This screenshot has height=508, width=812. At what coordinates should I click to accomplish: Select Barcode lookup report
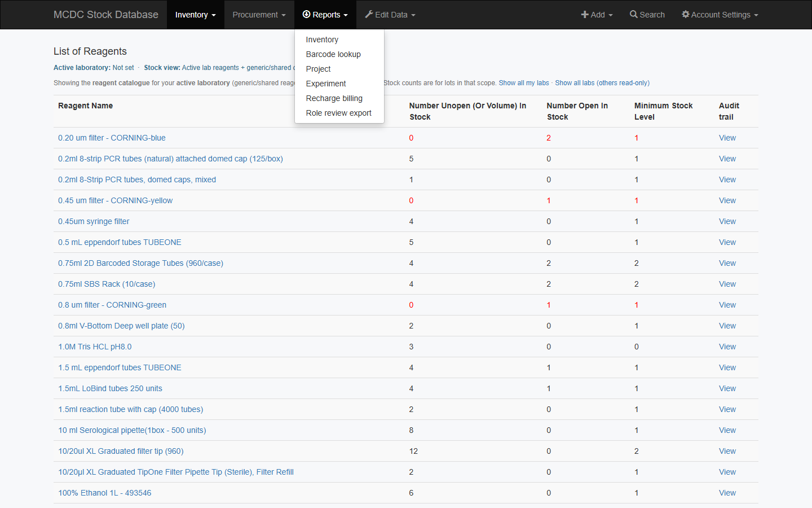(339, 54)
